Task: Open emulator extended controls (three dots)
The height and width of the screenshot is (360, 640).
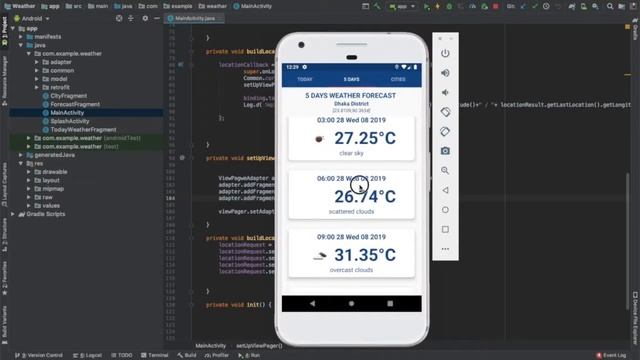Action: pyautogui.click(x=445, y=249)
